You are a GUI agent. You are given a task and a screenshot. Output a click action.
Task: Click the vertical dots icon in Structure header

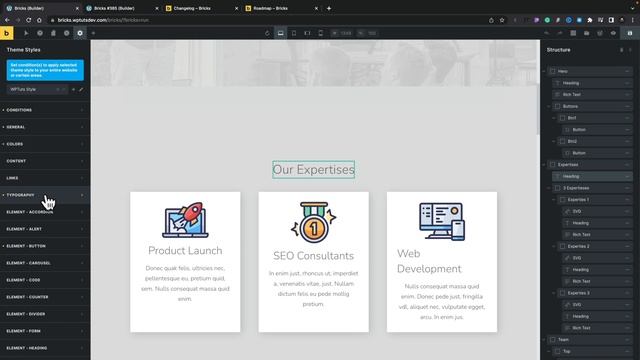(x=630, y=50)
